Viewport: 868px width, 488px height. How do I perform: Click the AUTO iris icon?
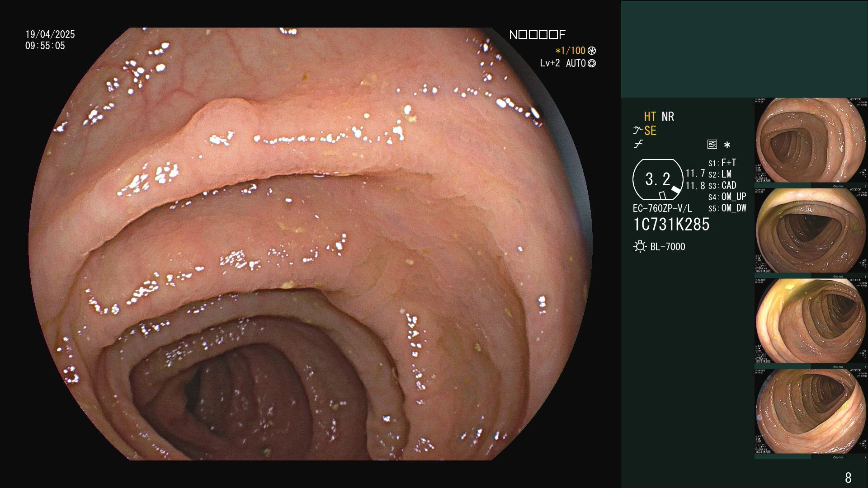(x=592, y=63)
